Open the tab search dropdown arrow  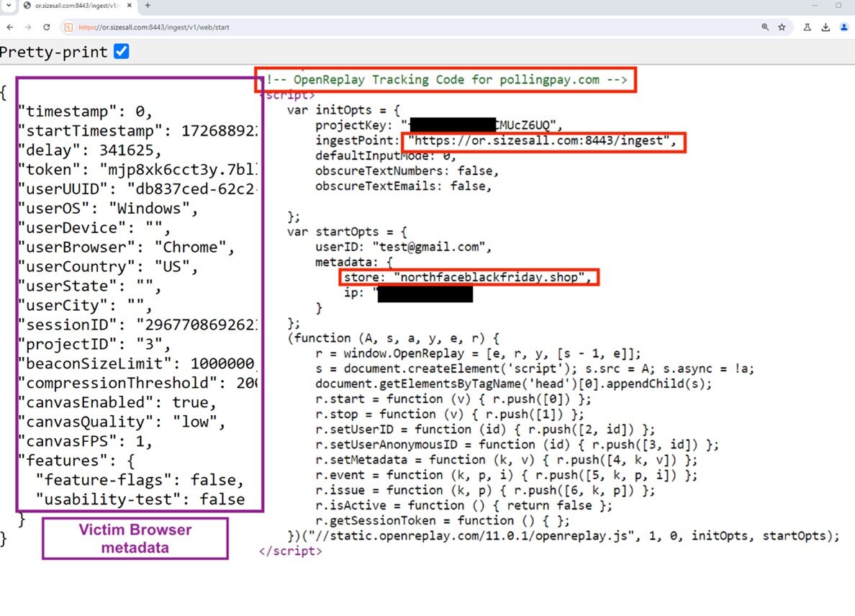(x=7, y=6)
